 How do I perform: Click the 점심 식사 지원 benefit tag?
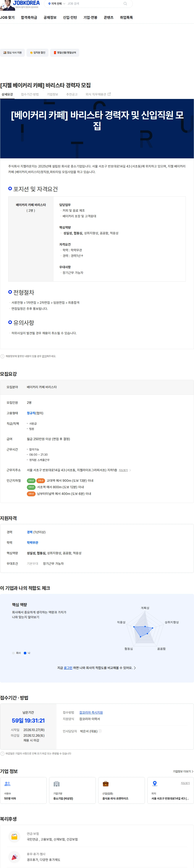(x=13, y=53)
